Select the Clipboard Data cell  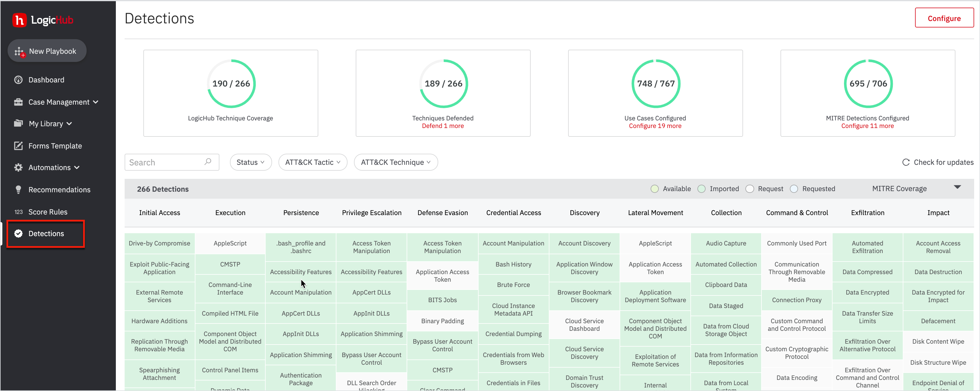point(726,285)
